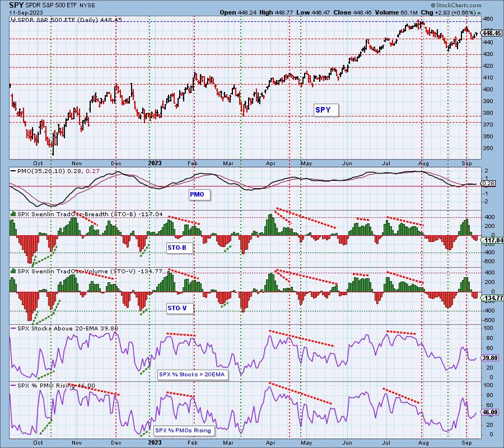
Task: Click the STO-V annotation box
Action: [179, 308]
